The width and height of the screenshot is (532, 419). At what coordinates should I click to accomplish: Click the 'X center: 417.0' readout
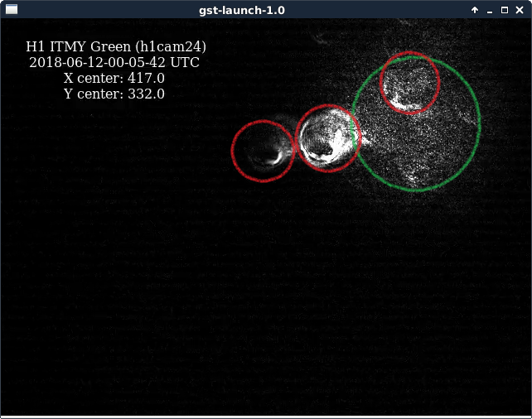coord(114,79)
